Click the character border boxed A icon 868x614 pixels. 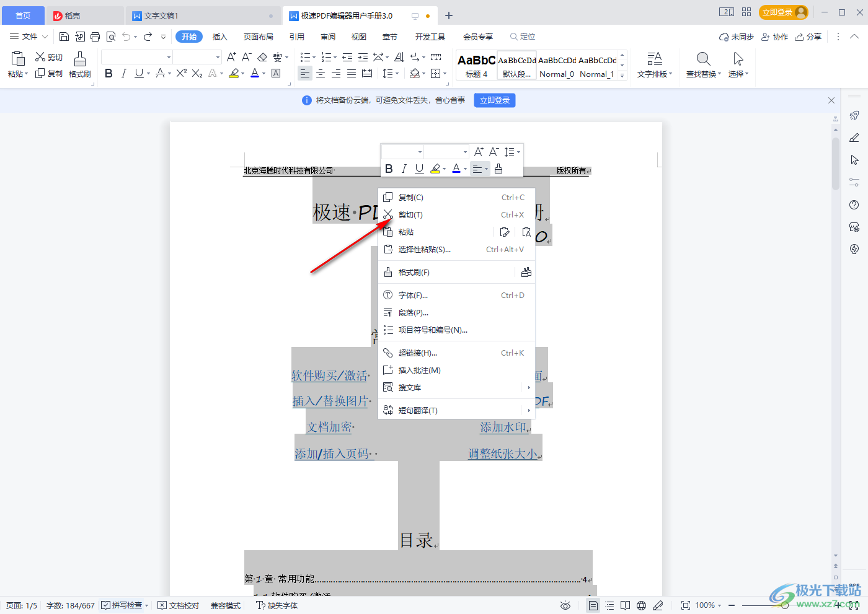pos(276,73)
